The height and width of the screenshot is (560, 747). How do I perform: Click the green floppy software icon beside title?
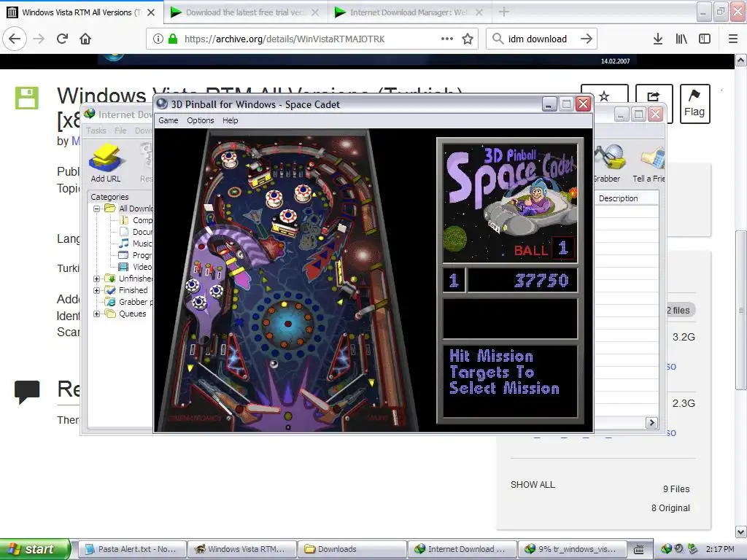pyautogui.click(x=27, y=98)
